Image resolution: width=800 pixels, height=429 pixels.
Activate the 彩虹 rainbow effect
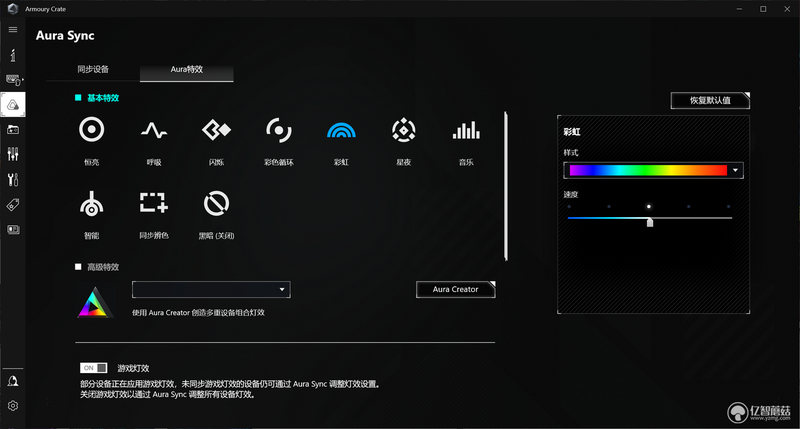point(341,131)
